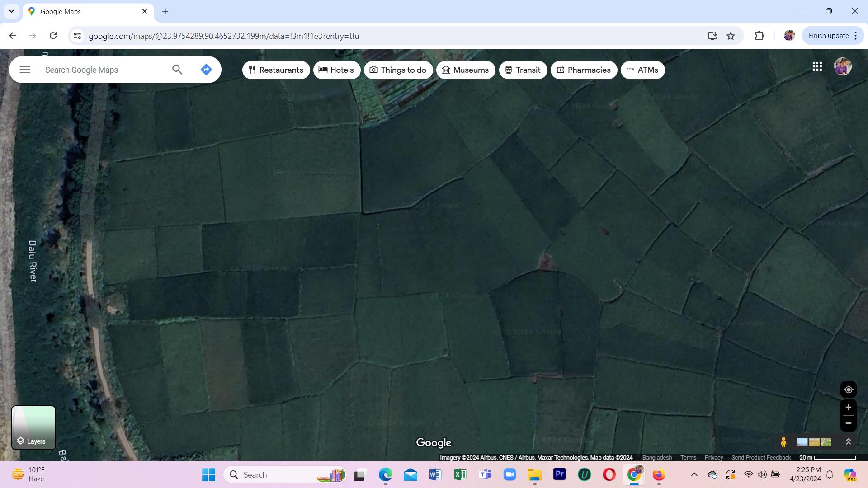The width and height of the screenshot is (868, 488).
Task: Reload the Google Maps page
Action: pyautogui.click(x=53, y=36)
